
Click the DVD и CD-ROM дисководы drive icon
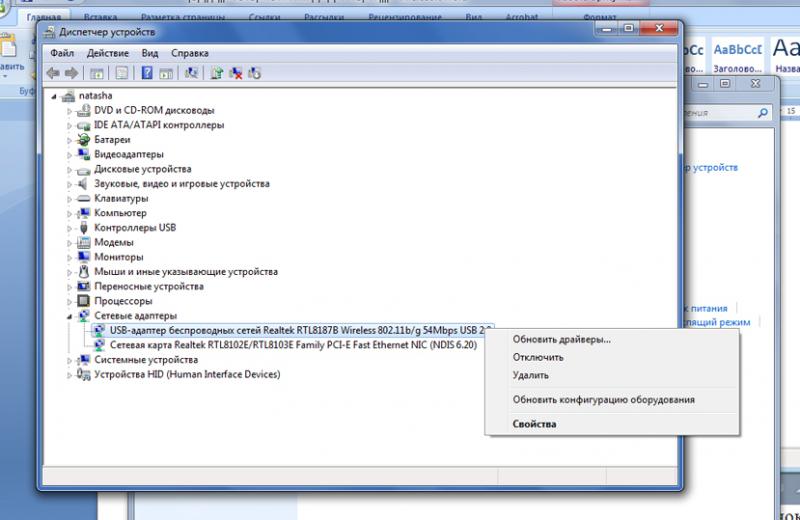(x=83, y=110)
